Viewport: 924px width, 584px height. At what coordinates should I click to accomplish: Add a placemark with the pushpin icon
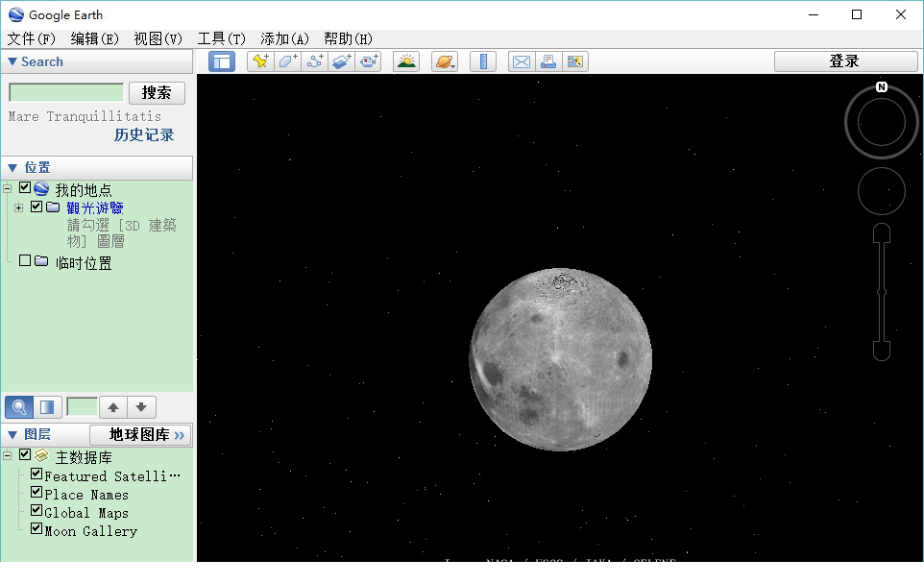coord(260,61)
